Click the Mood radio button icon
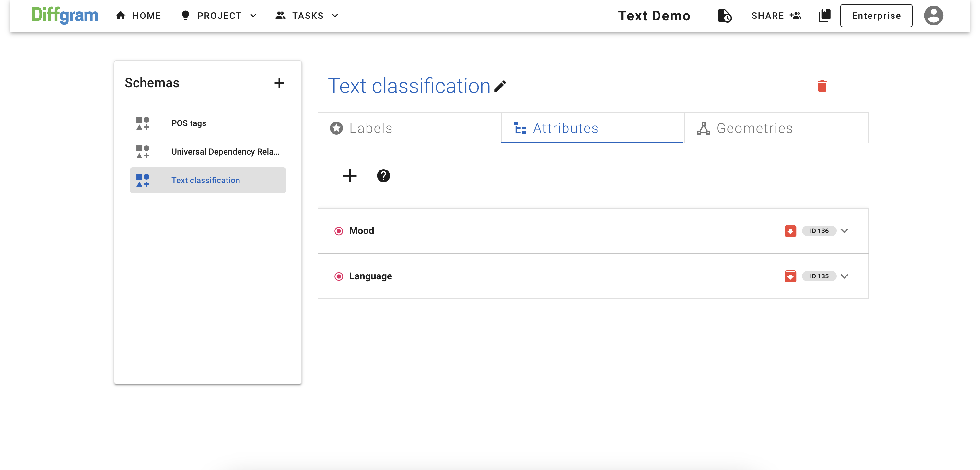 pyautogui.click(x=338, y=231)
